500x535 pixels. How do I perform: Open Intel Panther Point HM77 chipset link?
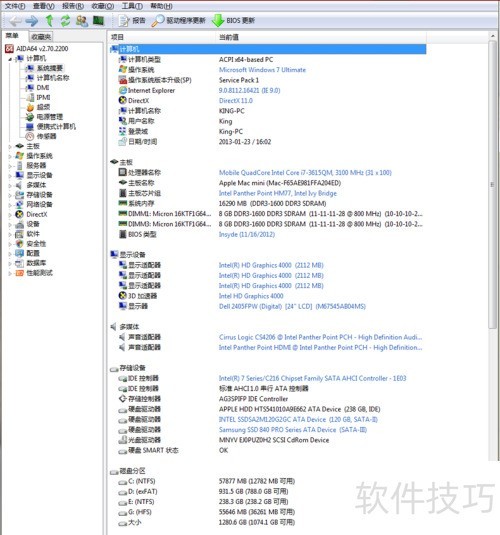[x=277, y=193]
